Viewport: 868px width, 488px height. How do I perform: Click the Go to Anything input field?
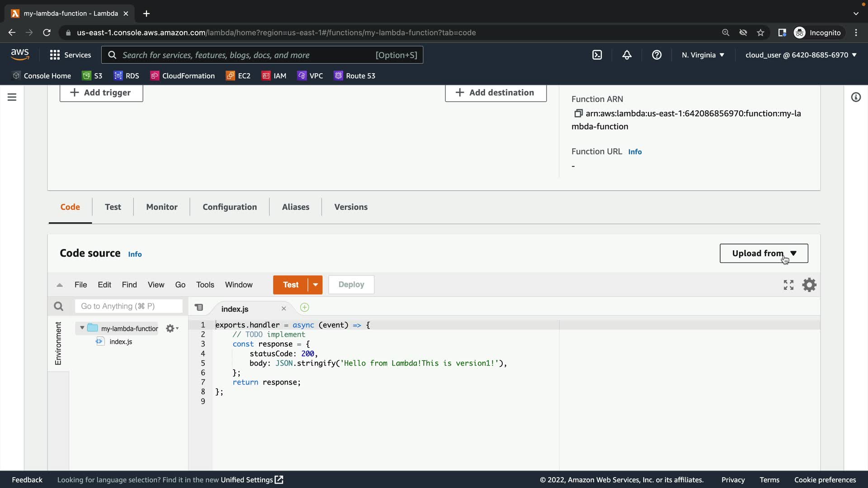(128, 306)
